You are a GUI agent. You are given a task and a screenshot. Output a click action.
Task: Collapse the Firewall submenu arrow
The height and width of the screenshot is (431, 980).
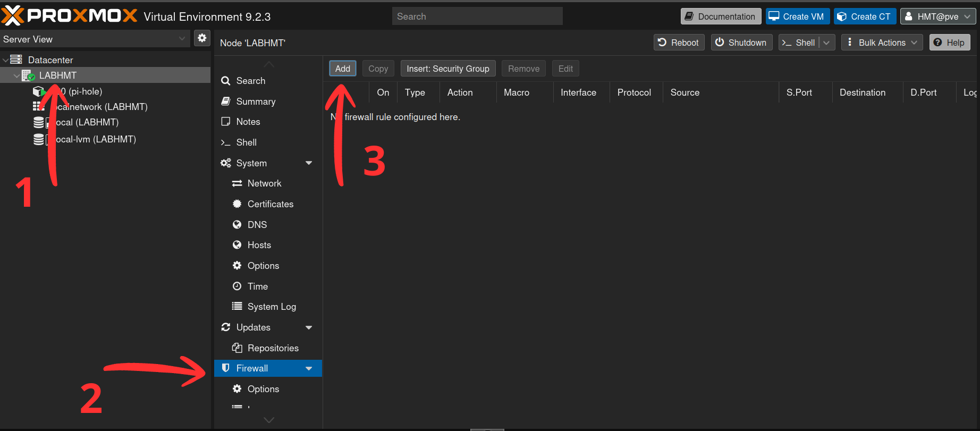309,368
